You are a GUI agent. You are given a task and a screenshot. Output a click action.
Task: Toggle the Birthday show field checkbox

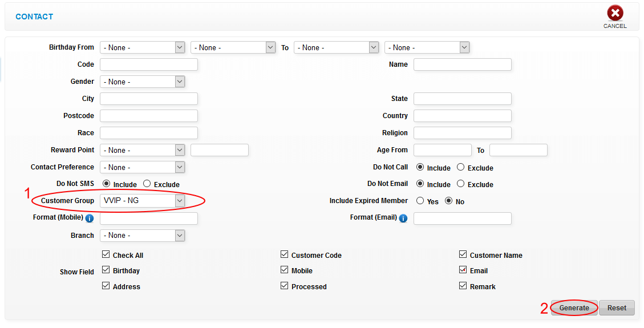click(106, 270)
